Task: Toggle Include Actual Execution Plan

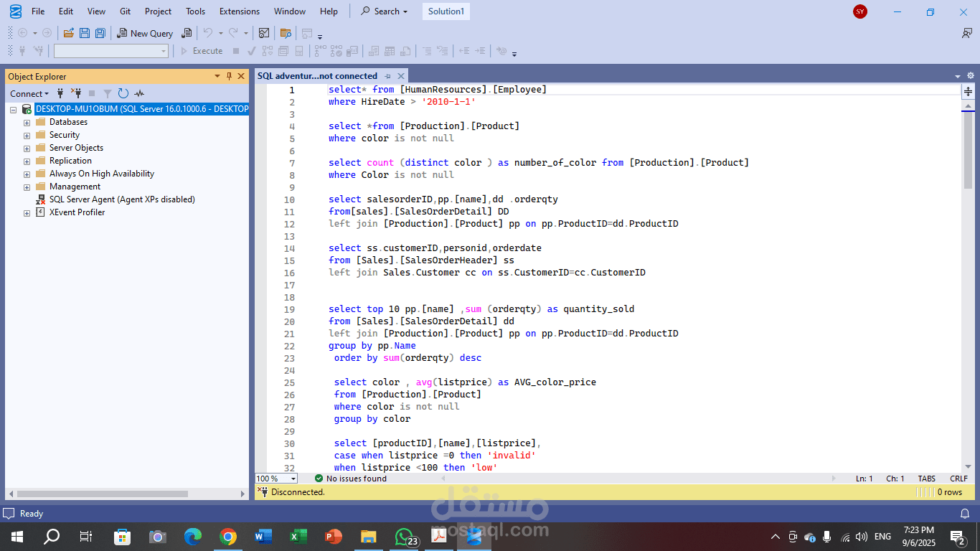Action: coord(320,51)
